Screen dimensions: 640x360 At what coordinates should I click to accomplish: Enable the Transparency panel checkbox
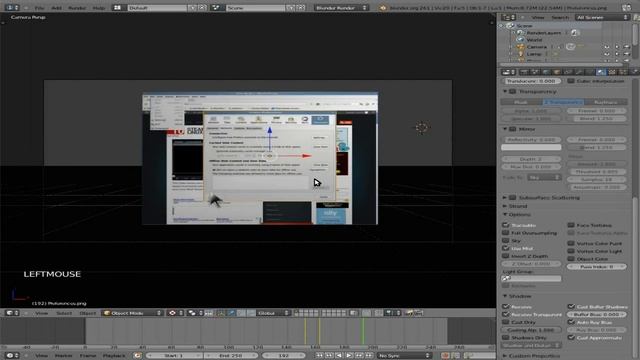[x=513, y=91]
